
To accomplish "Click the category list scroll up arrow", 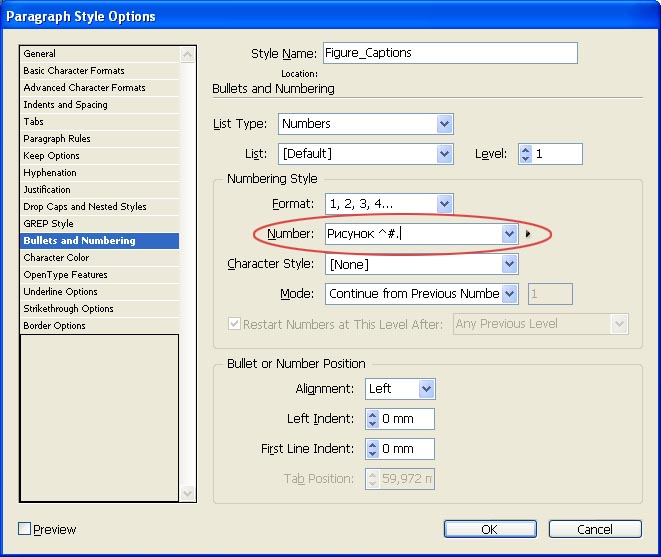I will (x=187, y=54).
